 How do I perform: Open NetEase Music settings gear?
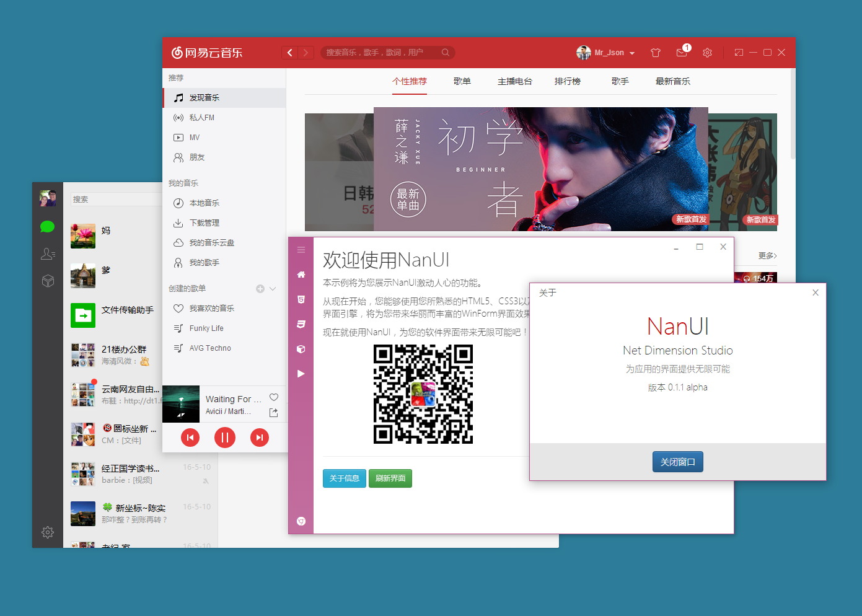pyautogui.click(x=707, y=53)
